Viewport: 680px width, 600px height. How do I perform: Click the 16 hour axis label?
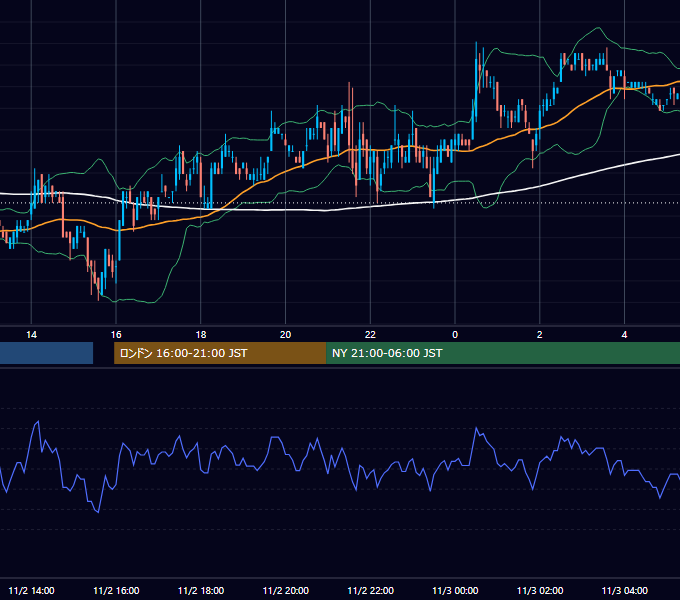click(x=116, y=335)
